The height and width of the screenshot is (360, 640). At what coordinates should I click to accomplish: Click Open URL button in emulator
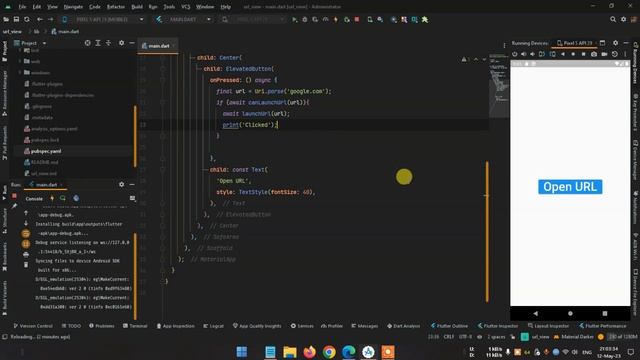point(570,187)
